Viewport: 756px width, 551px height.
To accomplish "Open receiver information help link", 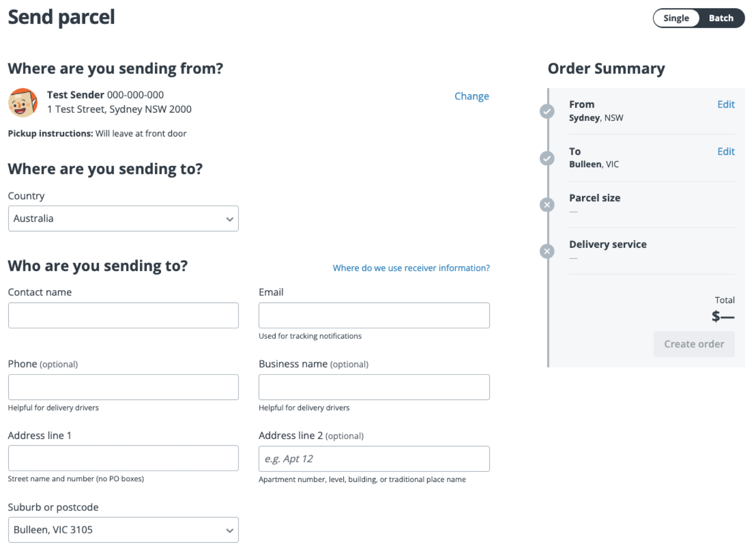I will point(411,268).
